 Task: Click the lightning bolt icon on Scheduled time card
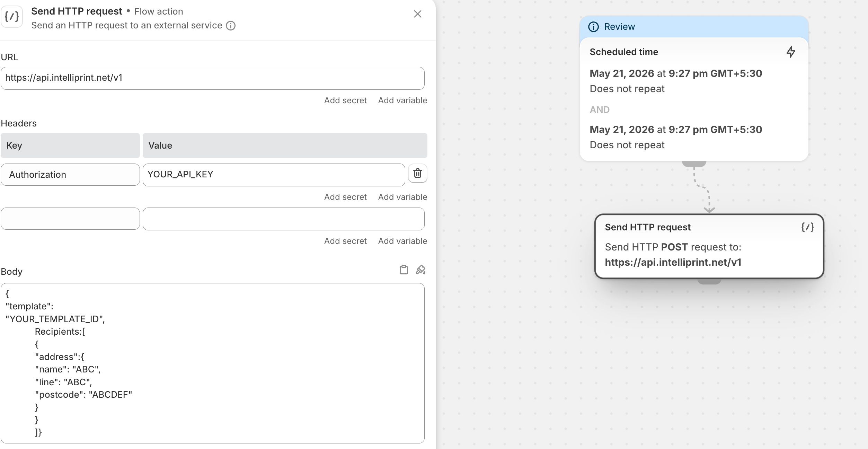tap(791, 52)
